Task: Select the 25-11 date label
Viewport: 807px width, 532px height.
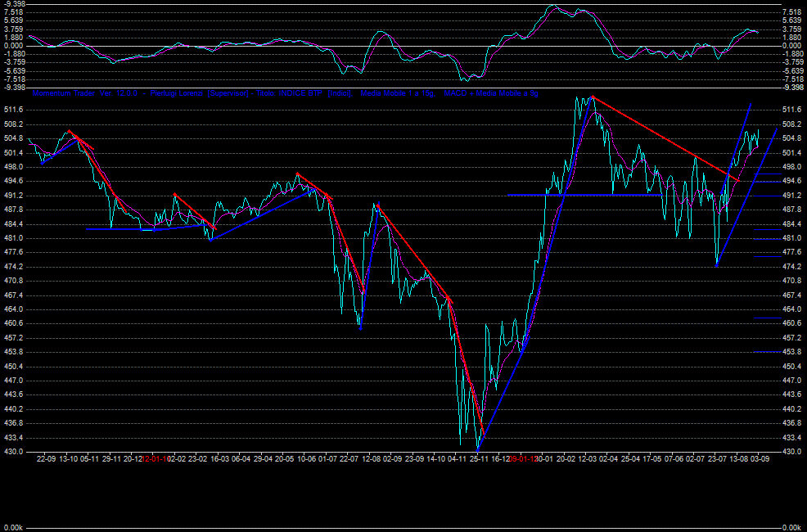Action: [479, 459]
